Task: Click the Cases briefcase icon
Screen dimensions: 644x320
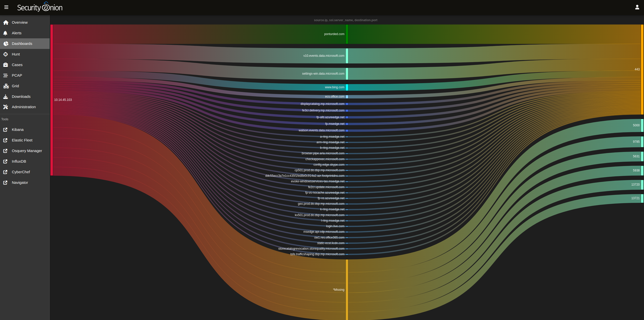Action: (x=6, y=65)
